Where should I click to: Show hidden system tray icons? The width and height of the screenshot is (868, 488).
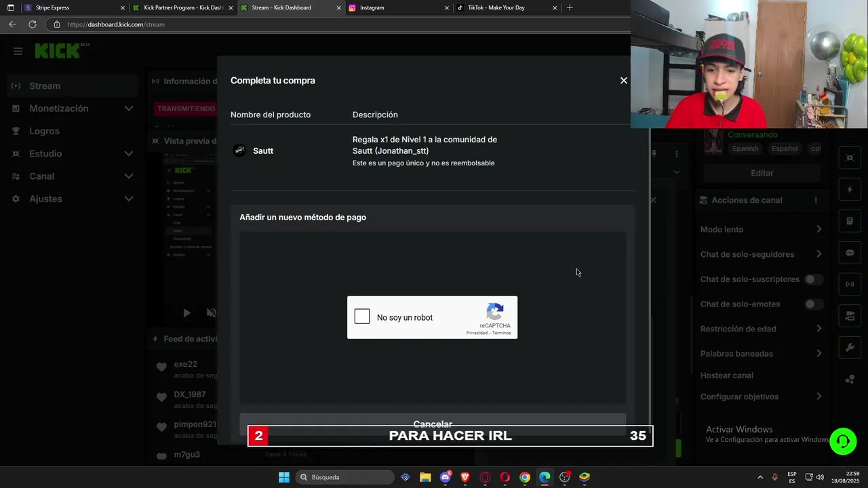pyautogui.click(x=760, y=477)
